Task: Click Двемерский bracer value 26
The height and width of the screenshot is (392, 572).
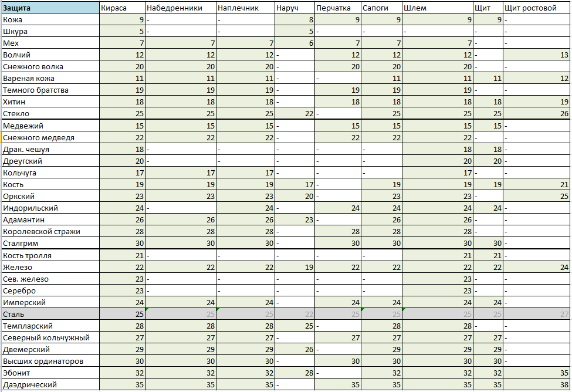Action: click(x=295, y=349)
